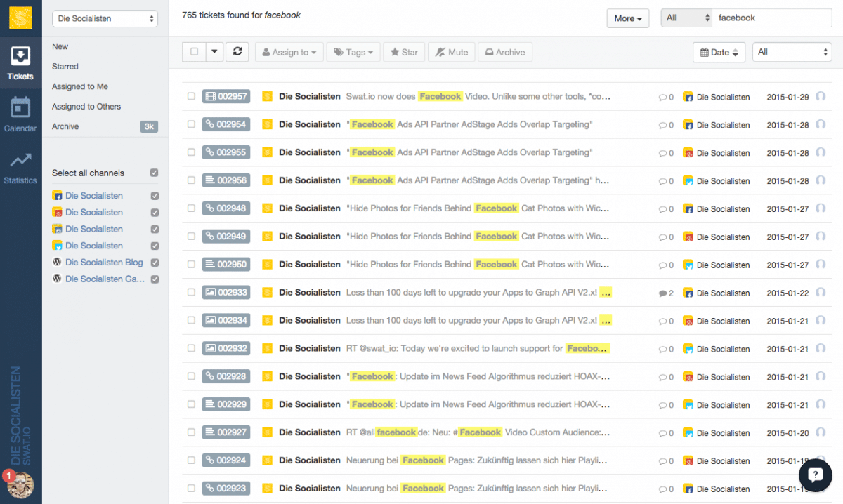Uncheck the Die Socialisten Ga... channel checkbox
The width and height of the screenshot is (843, 504).
click(155, 279)
